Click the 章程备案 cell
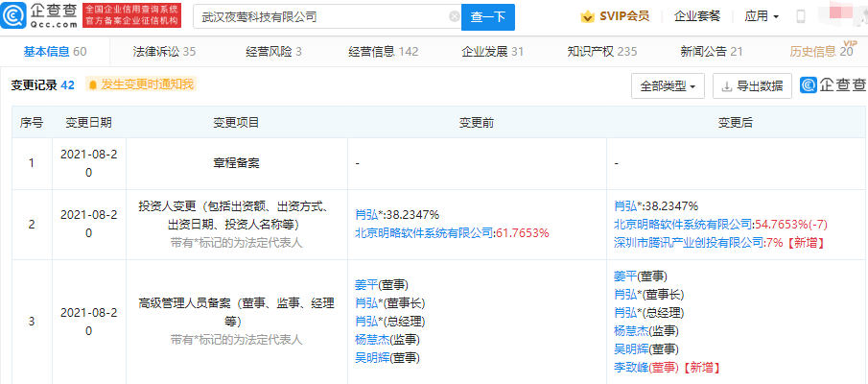Viewport: 868px width, 384px height. coord(236,163)
